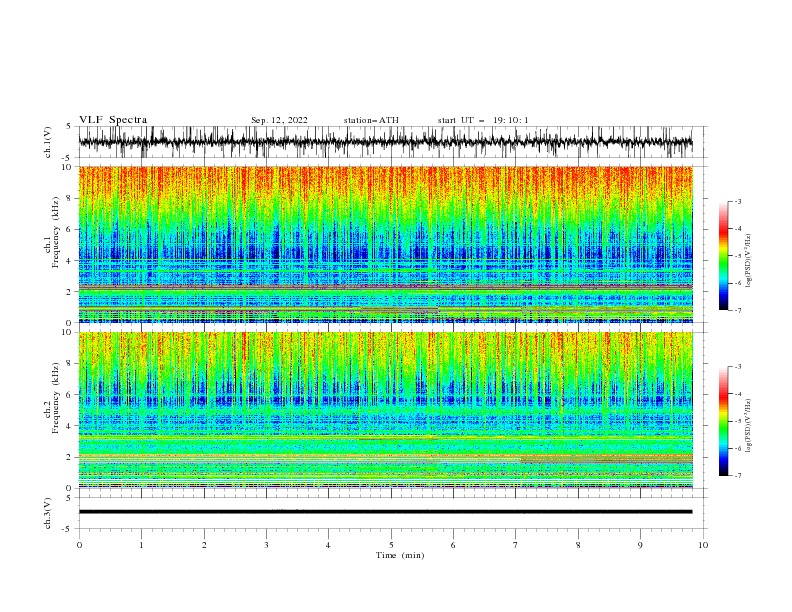Click the "-5" tick on the ch.3(V) axis
Screen dimensions: 792x612
(68, 529)
